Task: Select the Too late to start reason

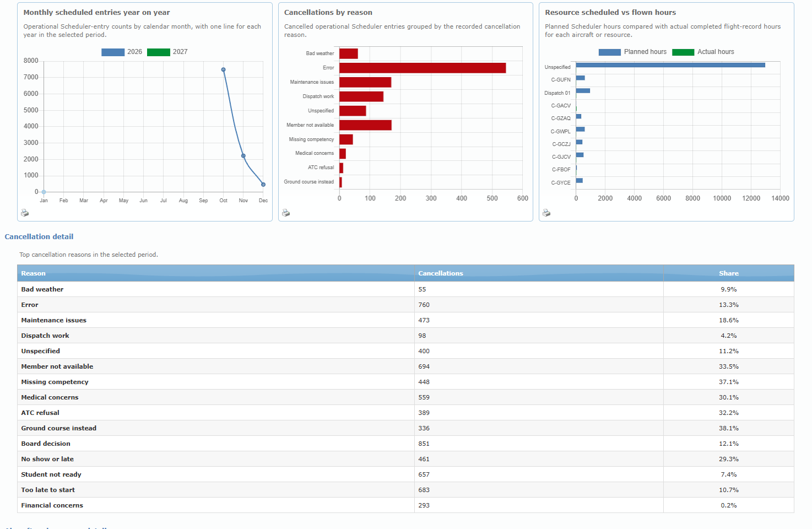Action: click(x=48, y=490)
